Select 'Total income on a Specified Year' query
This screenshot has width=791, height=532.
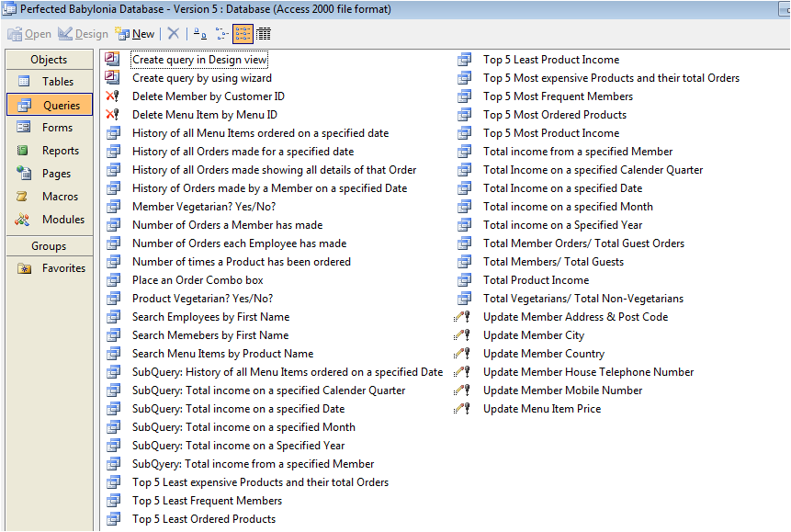[562, 224]
